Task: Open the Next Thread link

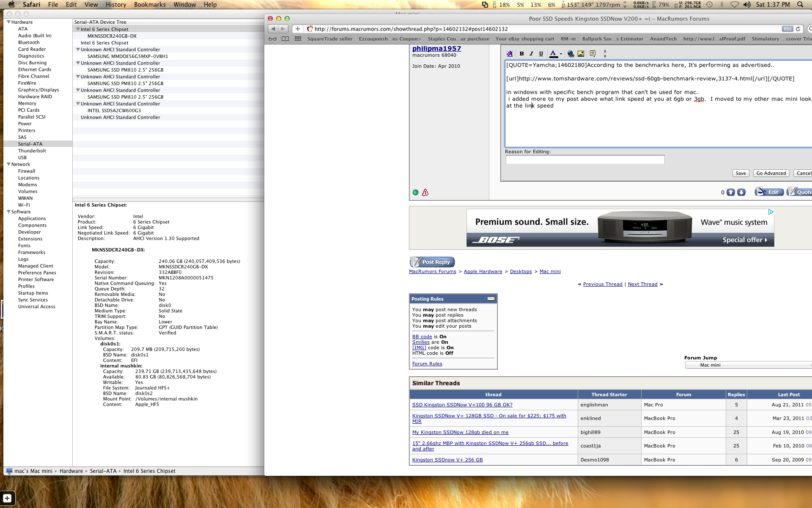Action: 642,284
